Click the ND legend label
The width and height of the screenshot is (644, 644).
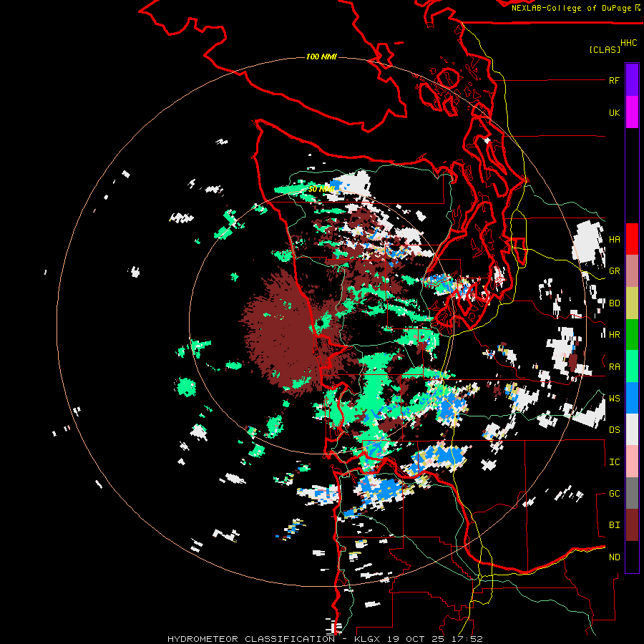(x=614, y=557)
